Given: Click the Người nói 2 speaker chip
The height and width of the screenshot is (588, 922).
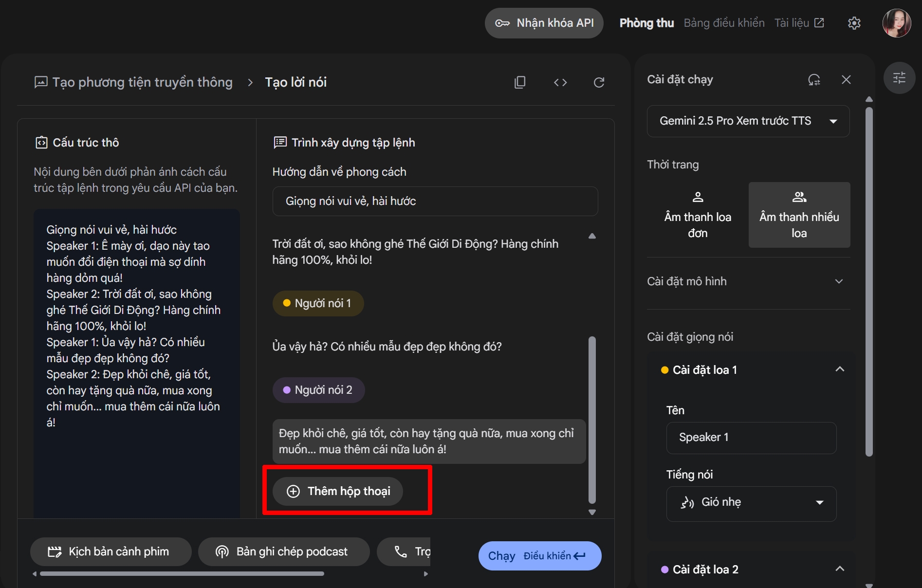Looking at the screenshot, I should pos(318,390).
